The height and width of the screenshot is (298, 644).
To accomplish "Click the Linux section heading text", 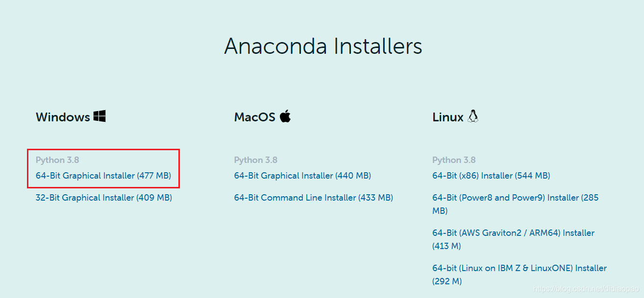I will (448, 117).
